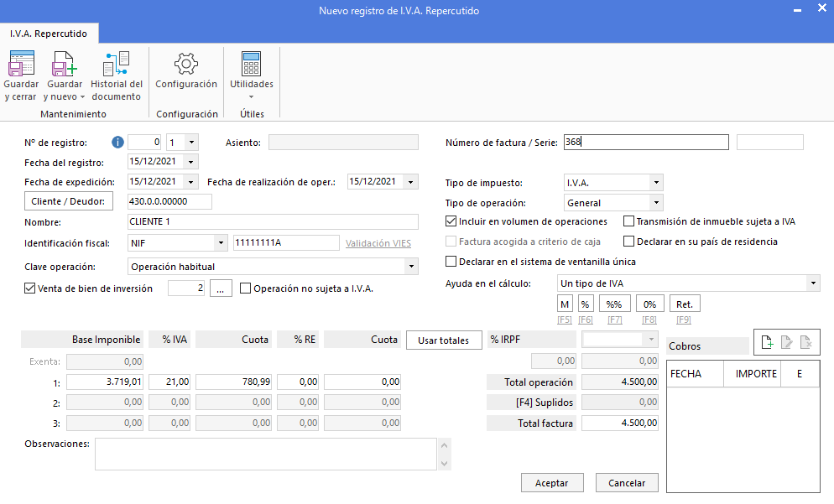
Task: Close the Nuevo registro window
Action: pos(821,8)
